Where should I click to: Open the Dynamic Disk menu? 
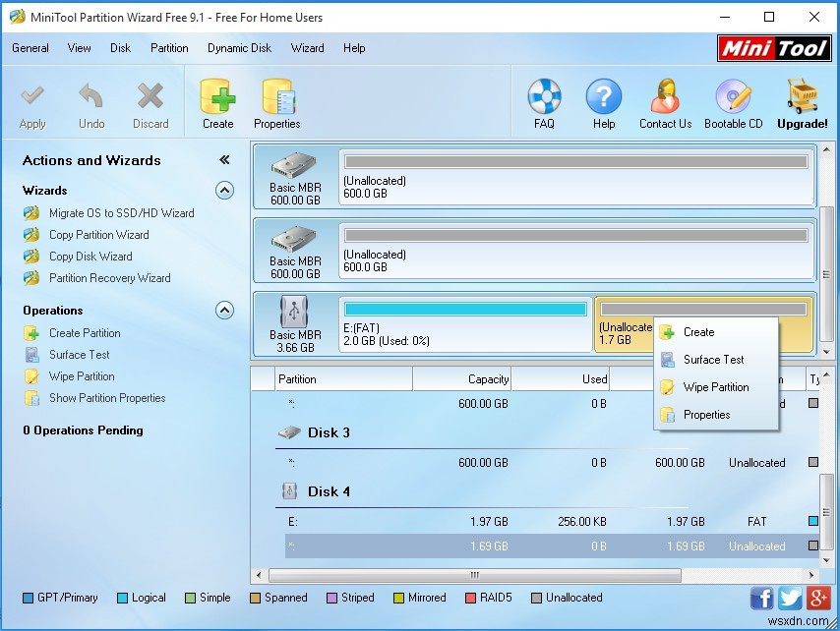coord(238,47)
